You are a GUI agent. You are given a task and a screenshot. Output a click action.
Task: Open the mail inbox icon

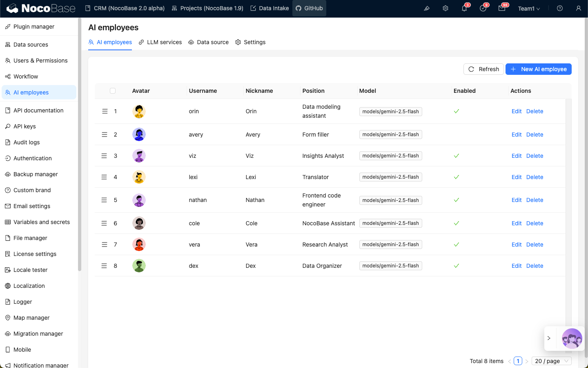click(x=502, y=9)
